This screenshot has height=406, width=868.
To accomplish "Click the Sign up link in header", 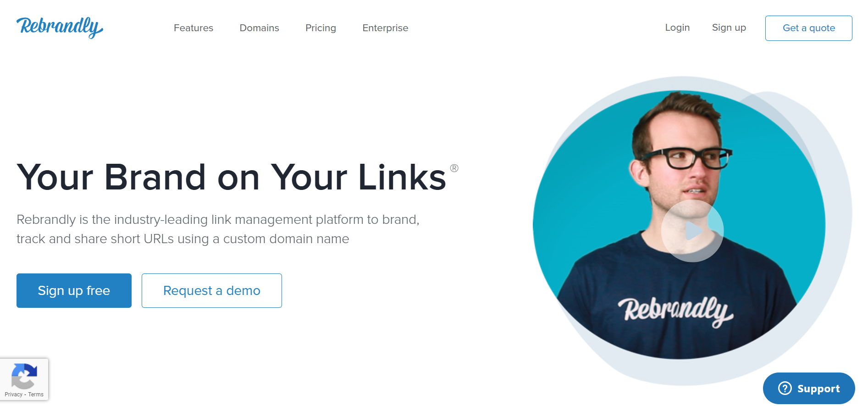I will pyautogui.click(x=729, y=28).
